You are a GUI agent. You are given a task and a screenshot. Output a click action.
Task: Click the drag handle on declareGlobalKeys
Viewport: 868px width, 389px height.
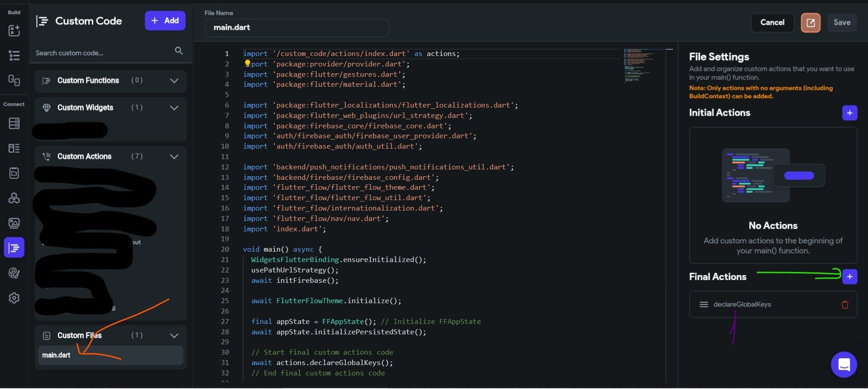(x=703, y=305)
